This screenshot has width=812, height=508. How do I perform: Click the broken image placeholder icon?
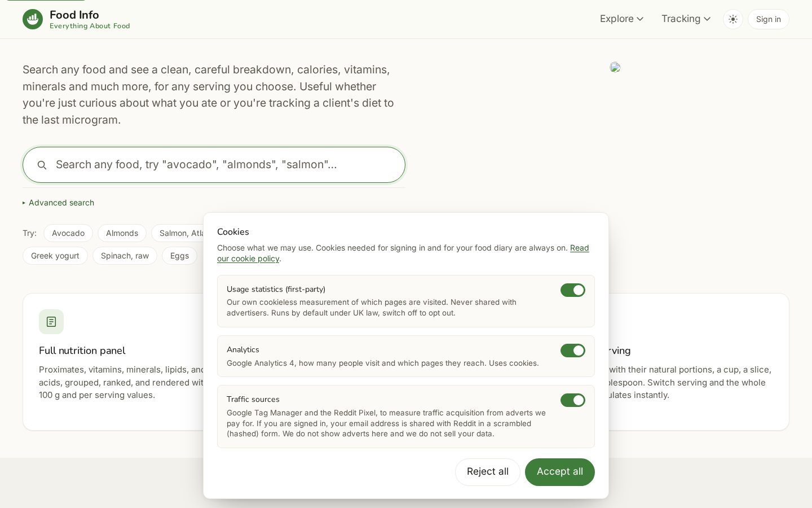[615, 67]
